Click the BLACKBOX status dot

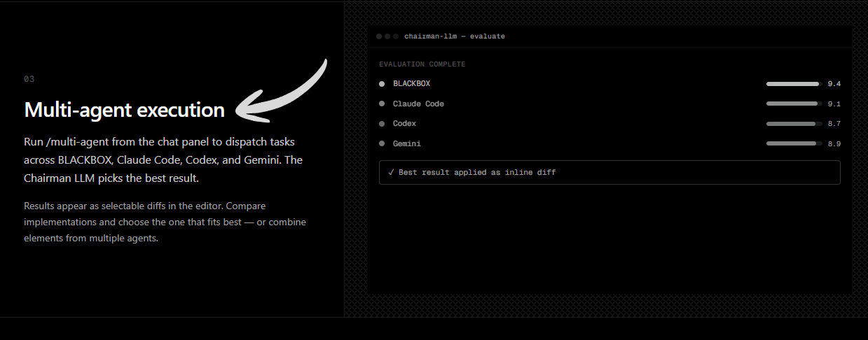[x=382, y=84]
